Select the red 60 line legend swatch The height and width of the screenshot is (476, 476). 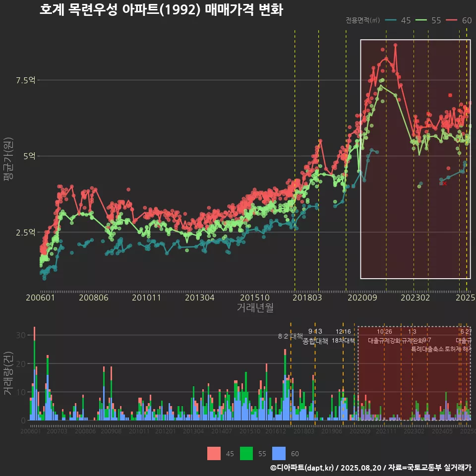pyautogui.click(x=451, y=20)
